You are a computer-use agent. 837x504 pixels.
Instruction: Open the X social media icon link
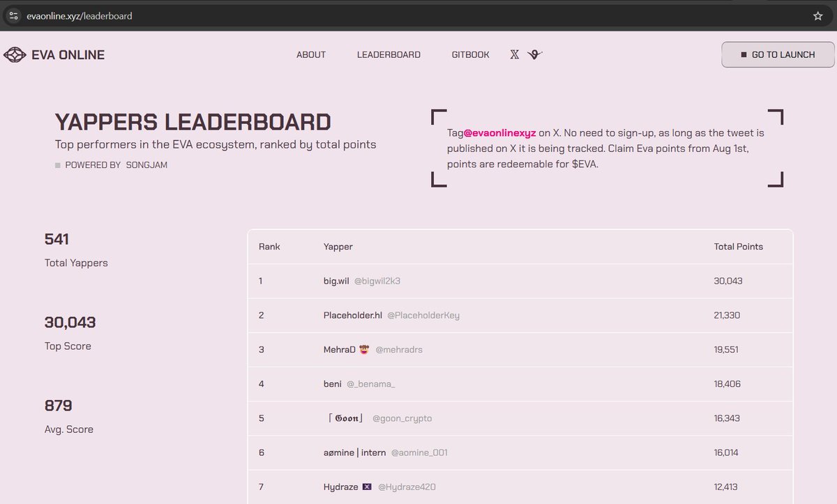pos(515,54)
